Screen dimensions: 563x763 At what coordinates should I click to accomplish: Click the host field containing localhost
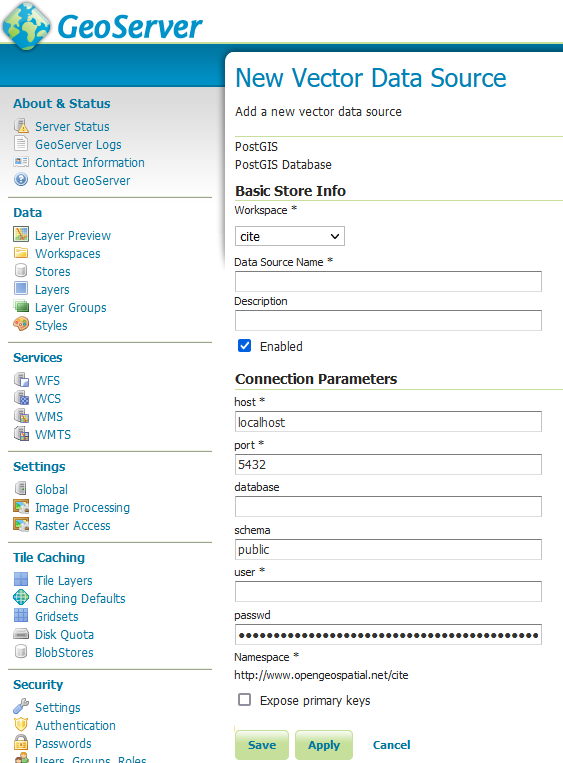[388, 421]
